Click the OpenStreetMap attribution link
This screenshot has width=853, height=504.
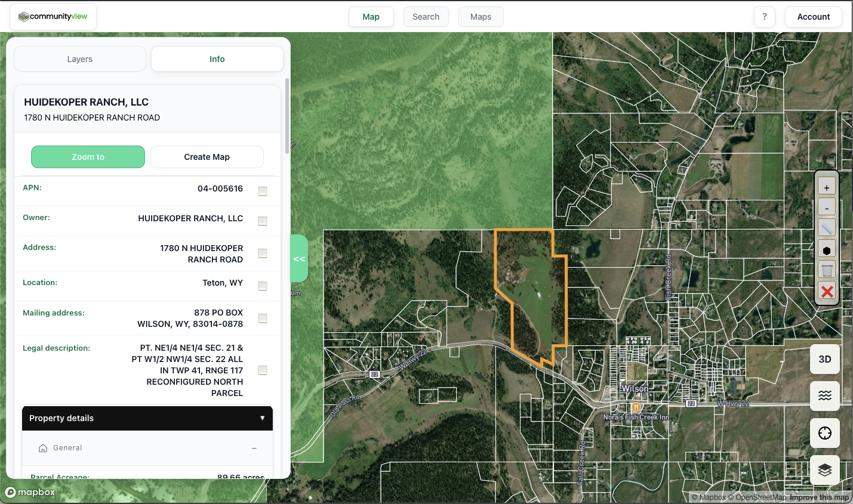757,497
